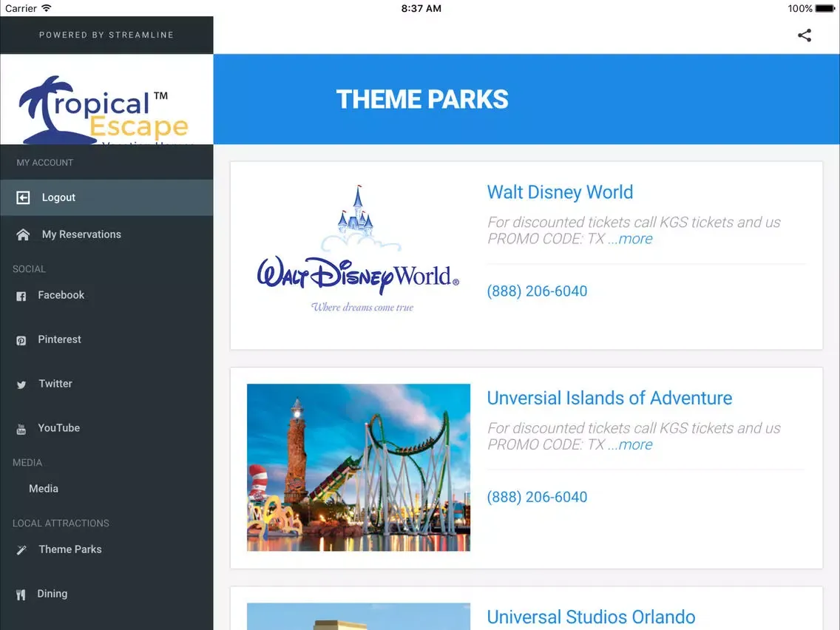Click the Logout arrow icon
The height and width of the screenshot is (630, 840).
[x=23, y=197]
